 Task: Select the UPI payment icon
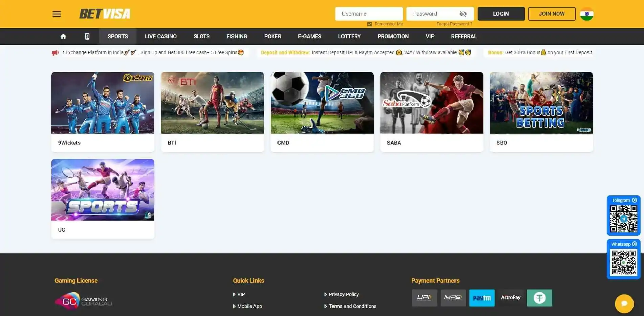pyautogui.click(x=424, y=298)
